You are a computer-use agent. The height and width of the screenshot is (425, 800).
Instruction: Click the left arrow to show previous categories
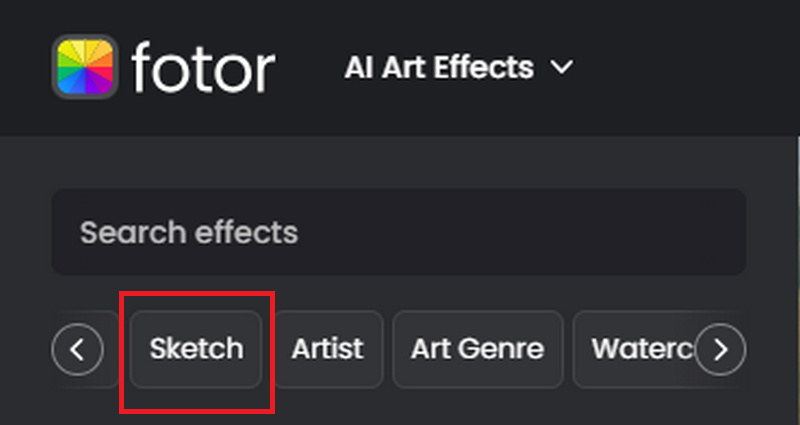[78, 349]
